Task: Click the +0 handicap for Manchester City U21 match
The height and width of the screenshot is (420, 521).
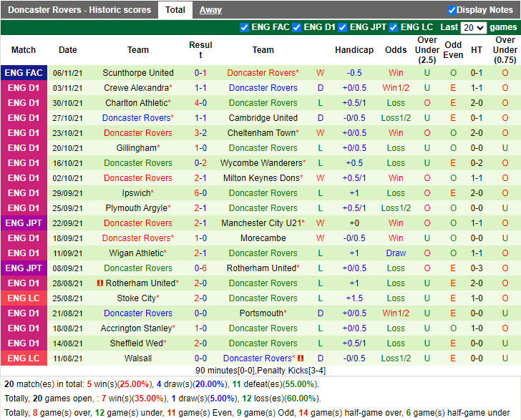Action: (x=354, y=223)
